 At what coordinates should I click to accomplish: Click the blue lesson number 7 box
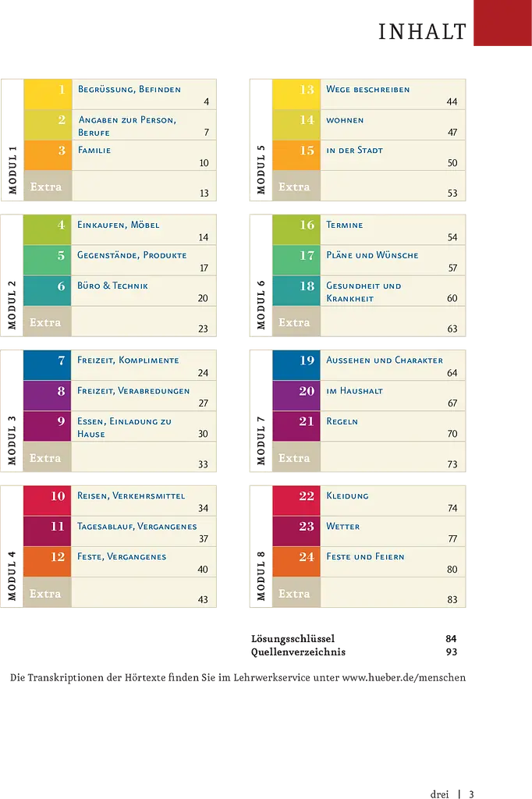pyautogui.click(x=48, y=365)
